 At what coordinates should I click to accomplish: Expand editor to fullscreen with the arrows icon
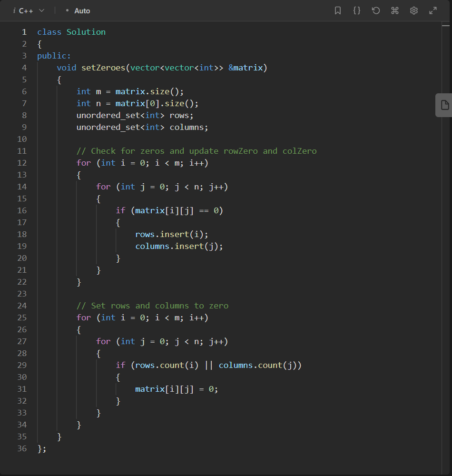click(x=433, y=10)
